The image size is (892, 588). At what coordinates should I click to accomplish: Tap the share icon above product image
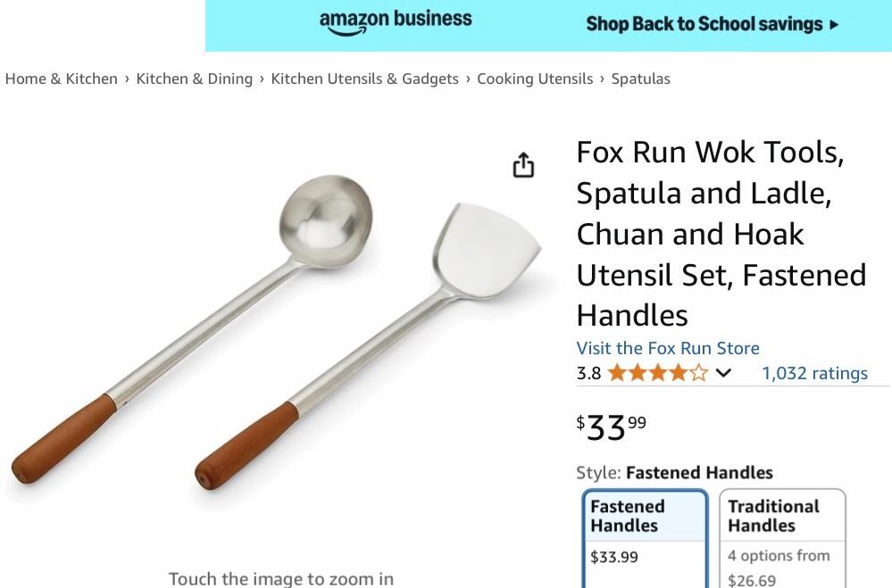tap(523, 165)
